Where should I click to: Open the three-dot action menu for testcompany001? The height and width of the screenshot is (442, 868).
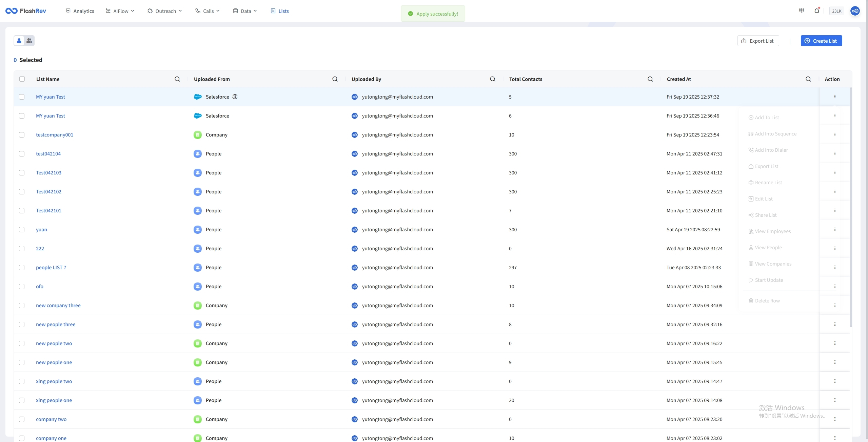pyautogui.click(x=834, y=134)
